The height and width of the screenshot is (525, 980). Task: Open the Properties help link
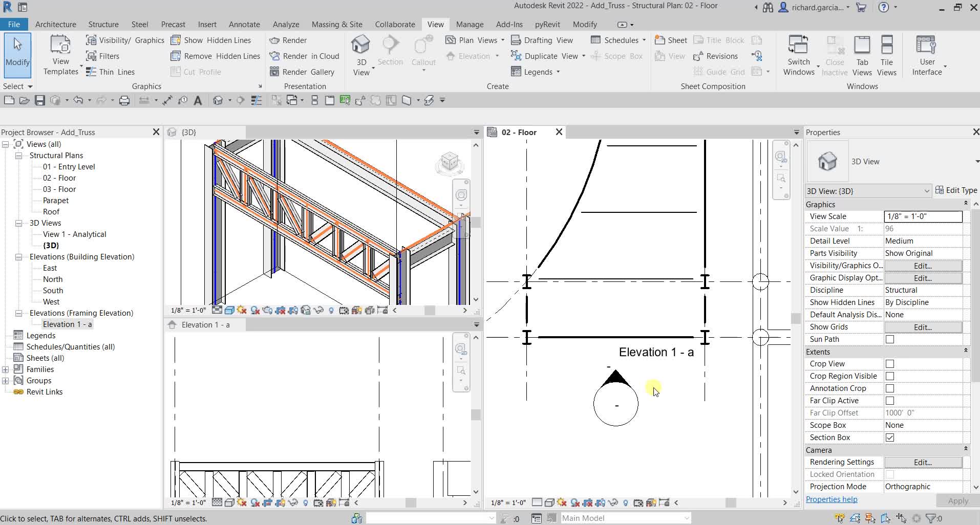pyautogui.click(x=832, y=500)
